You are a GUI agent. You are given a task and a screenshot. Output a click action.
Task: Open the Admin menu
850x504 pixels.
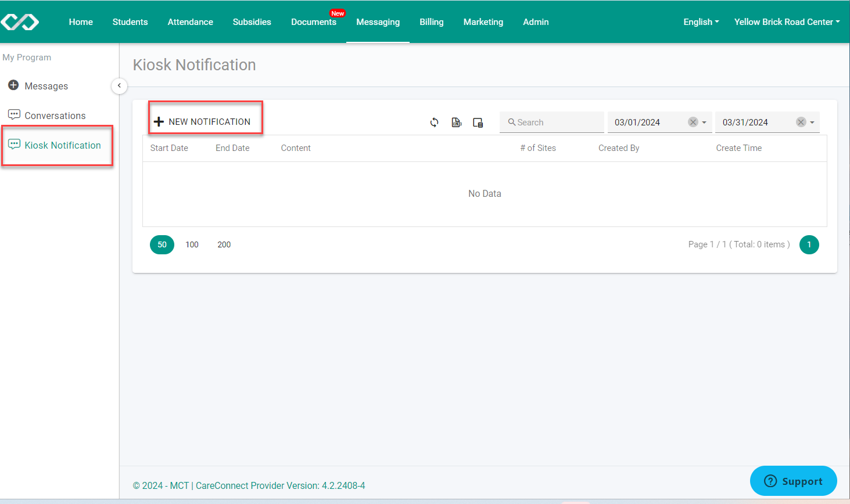(x=536, y=22)
